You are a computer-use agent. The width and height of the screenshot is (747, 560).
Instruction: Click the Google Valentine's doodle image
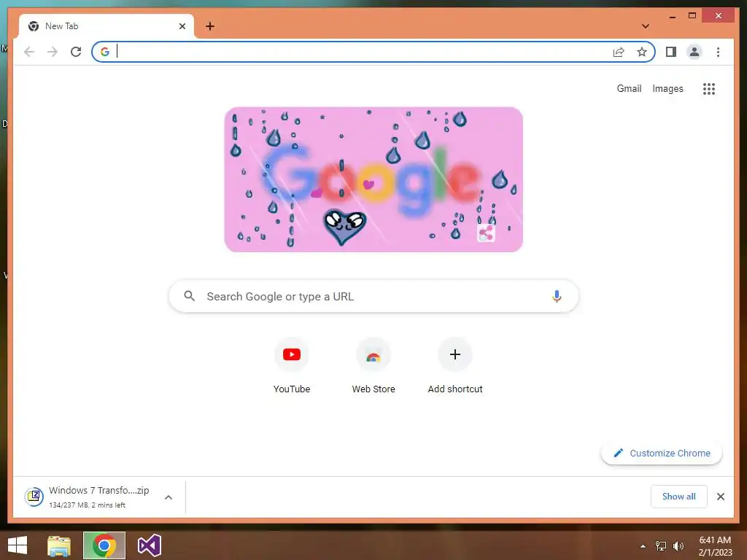[x=373, y=179]
